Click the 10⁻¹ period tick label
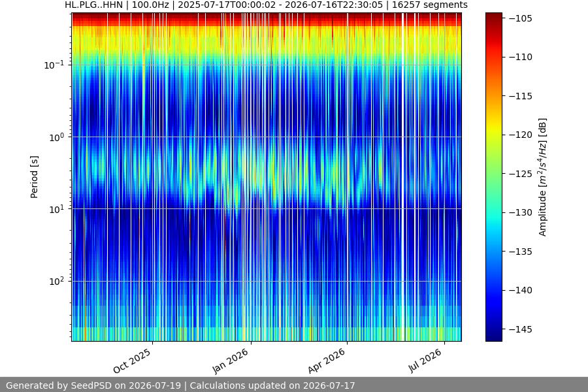This screenshot has height=392, width=588. pyautogui.click(x=54, y=65)
